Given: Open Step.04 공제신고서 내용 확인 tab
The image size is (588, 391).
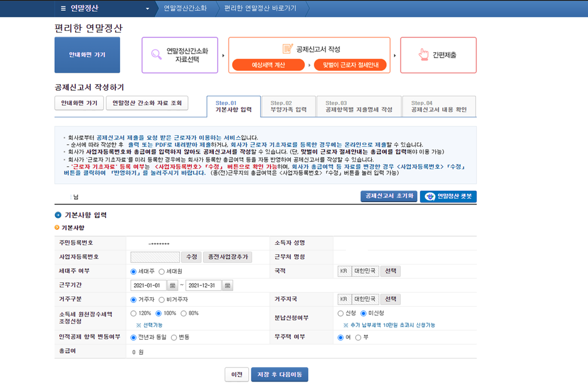Looking at the screenshot, I should (x=439, y=106).
